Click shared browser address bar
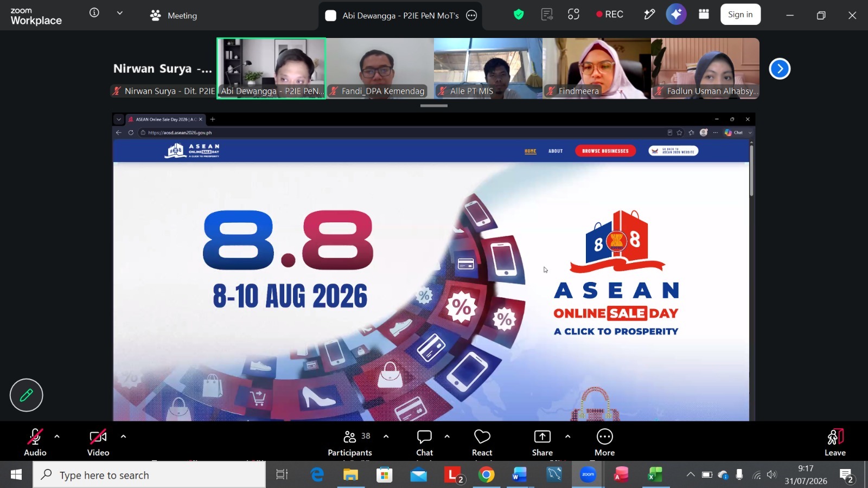The width and height of the screenshot is (868, 488). (401, 132)
